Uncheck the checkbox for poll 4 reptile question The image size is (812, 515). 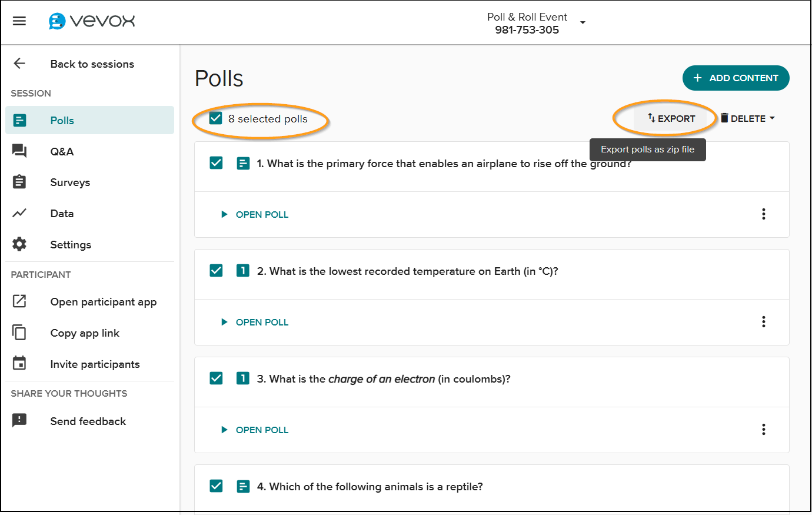pyautogui.click(x=216, y=486)
